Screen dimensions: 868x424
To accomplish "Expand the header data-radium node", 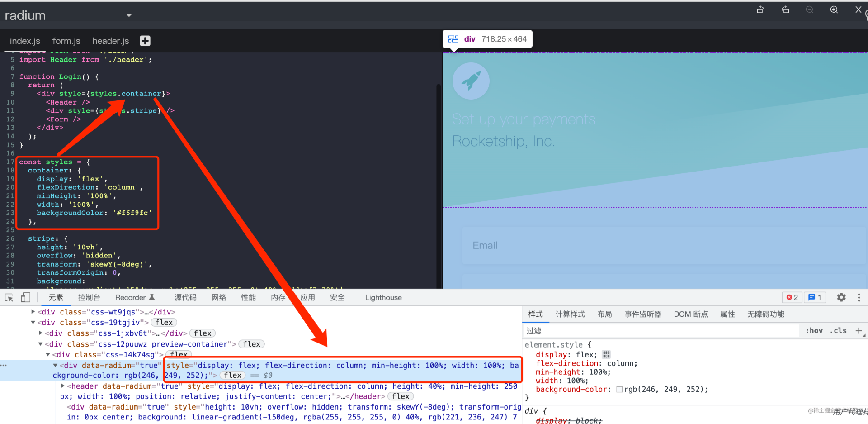I will pyautogui.click(x=63, y=386).
